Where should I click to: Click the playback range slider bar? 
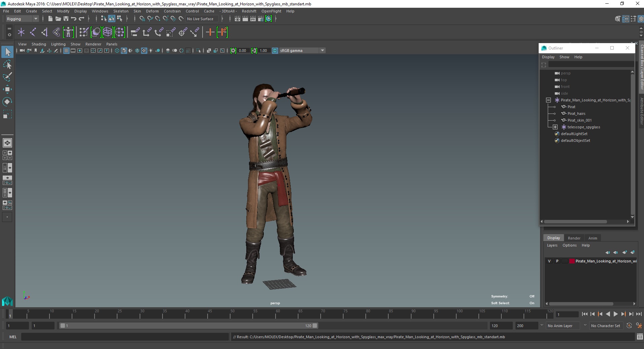188,326
